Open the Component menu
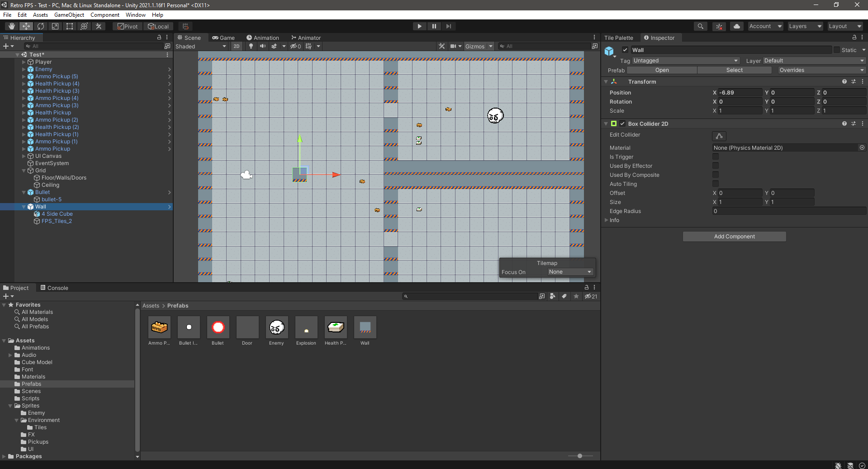The height and width of the screenshot is (469, 868). pyautogui.click(x=105, y=15)
